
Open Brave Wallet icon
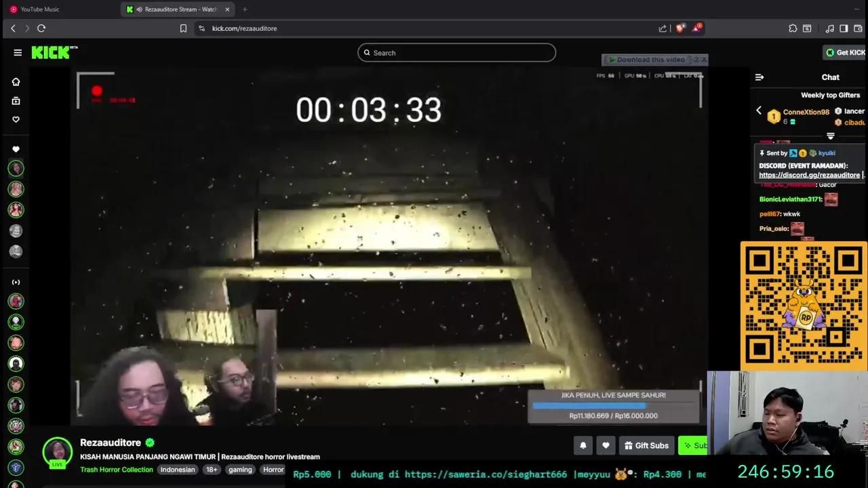857,28
